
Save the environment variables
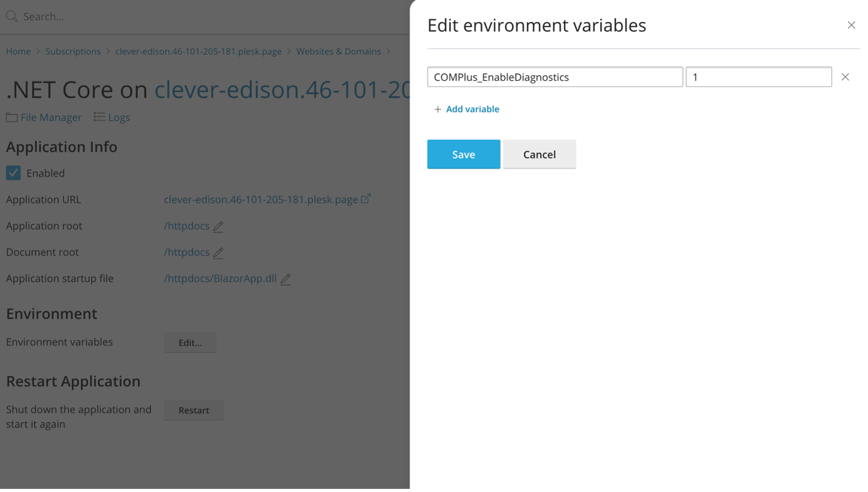463,154
